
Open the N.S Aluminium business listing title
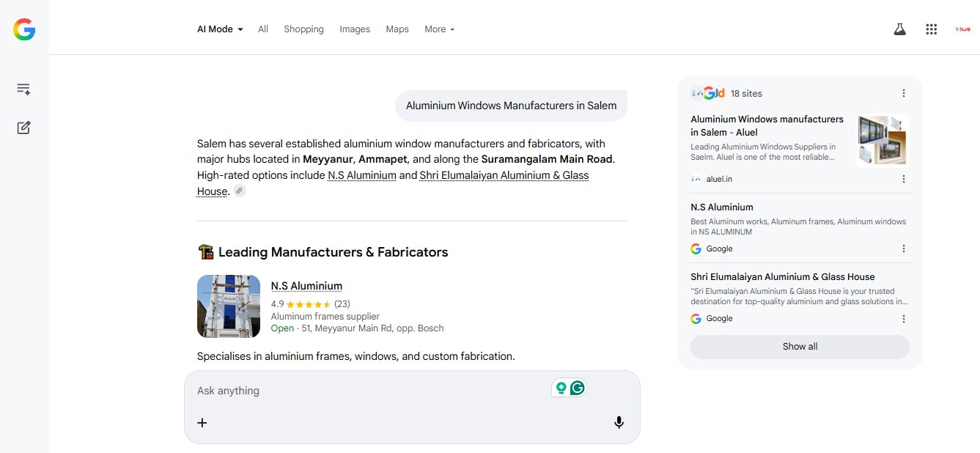coord(306,286)
